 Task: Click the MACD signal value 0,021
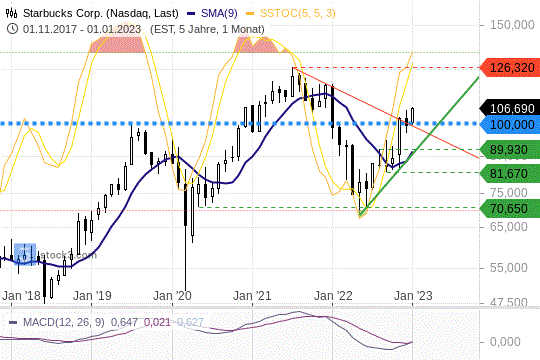pyautogui.click(x=157, y=322)
